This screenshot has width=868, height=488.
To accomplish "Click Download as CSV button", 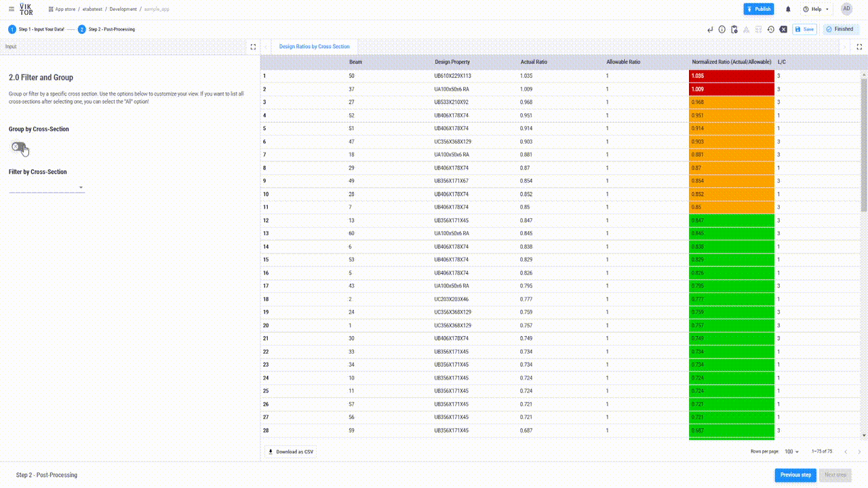I will pyautogui.click(x=290, y=451).
